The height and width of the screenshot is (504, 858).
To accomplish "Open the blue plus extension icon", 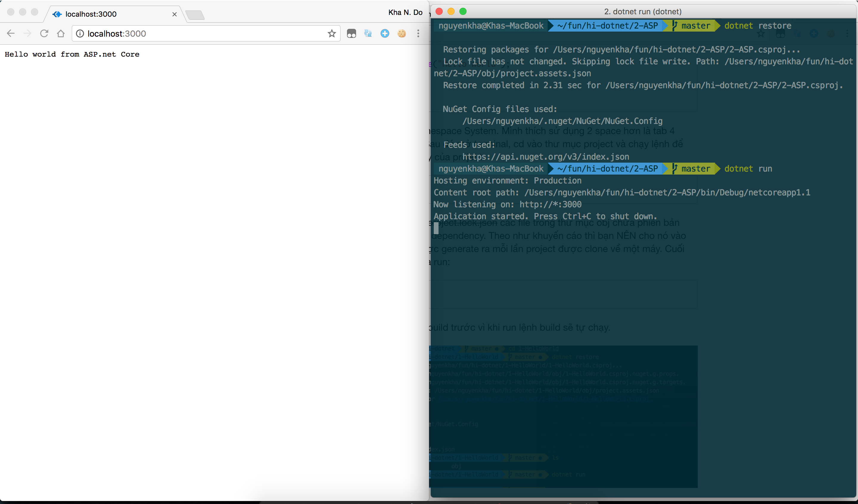I will pos(385,33).
